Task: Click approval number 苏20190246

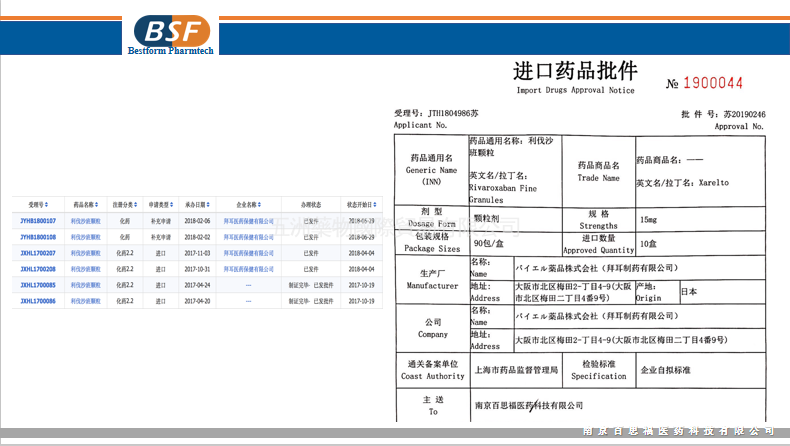Action: click(x=745, y=114)
